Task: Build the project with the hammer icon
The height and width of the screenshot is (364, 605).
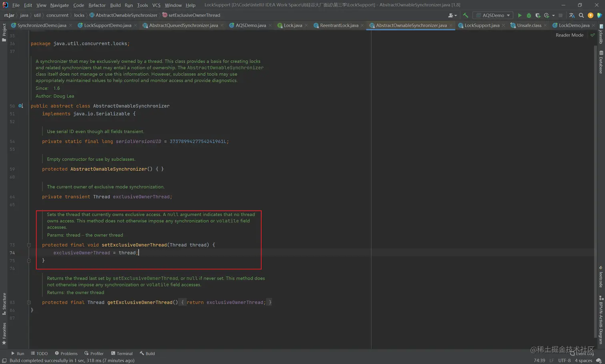Action: coord(465,15)
